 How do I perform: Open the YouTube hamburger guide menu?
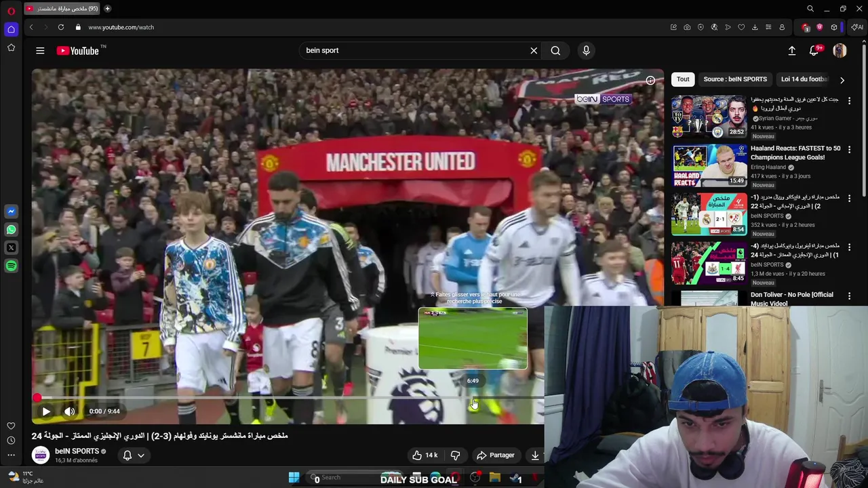[40, 50]
